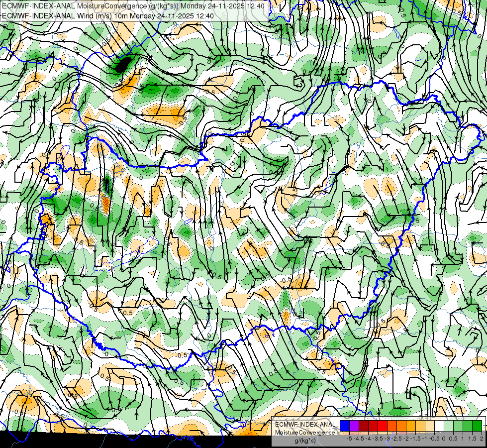Click the ECMWF-INDEX-ANAL label in the legend
The width and height of the screenshot is (487, 448).
click(305, 425)
